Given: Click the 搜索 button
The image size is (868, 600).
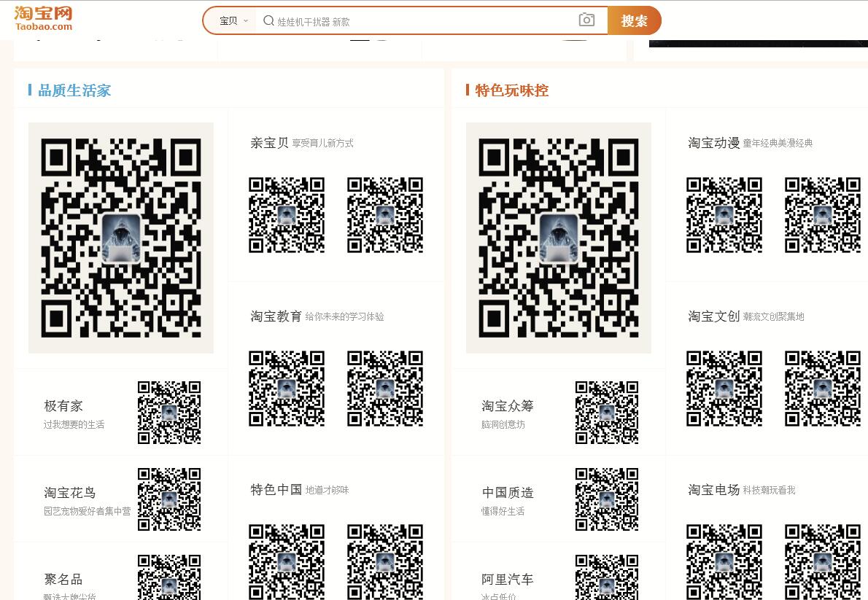Looking at the screenshot, I should point(634,20).
